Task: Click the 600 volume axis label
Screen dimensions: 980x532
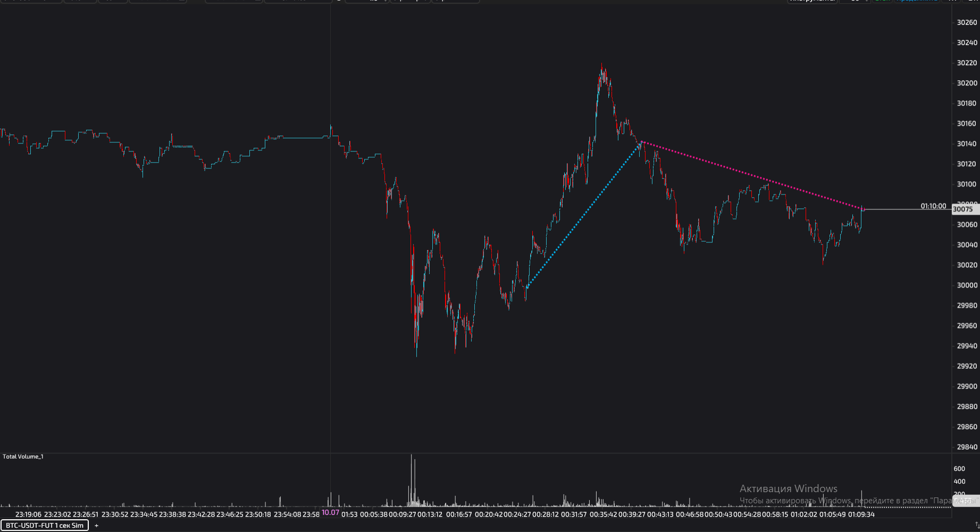Action: (959, 469)
